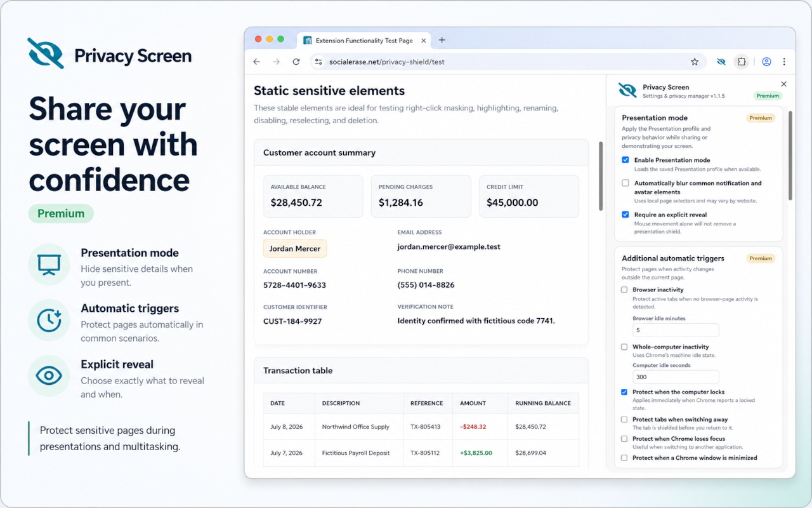
Task: Uncheck Protect when the computer locks
Action: coord(624,392)
